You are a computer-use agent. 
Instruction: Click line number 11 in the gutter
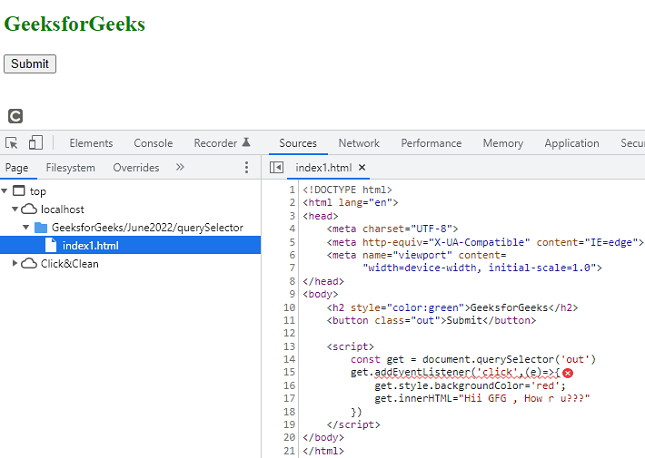coord(289,320)
